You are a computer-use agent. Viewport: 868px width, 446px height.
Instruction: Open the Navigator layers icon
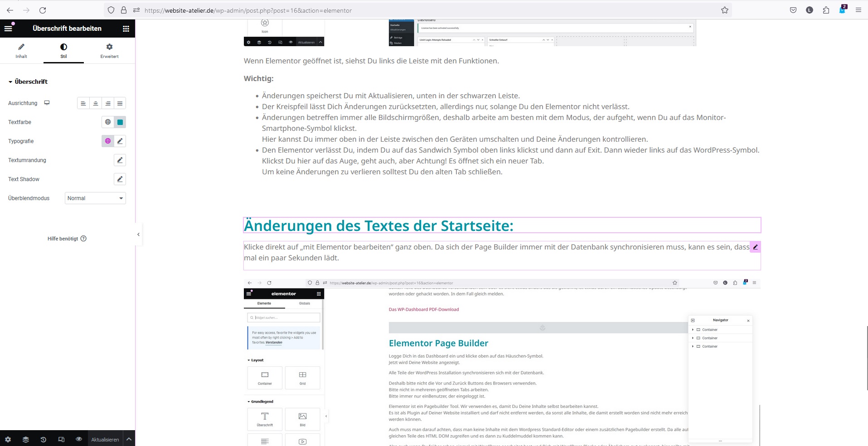(26, 439)
